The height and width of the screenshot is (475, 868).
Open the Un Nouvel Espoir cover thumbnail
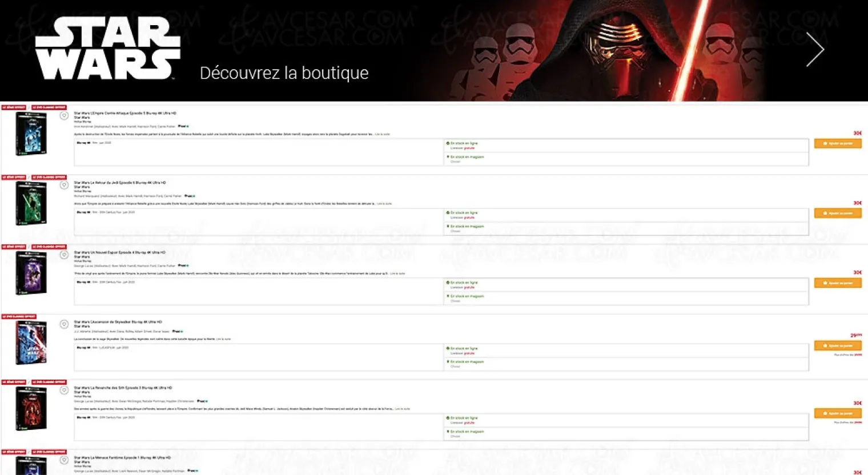pos(31,273)
